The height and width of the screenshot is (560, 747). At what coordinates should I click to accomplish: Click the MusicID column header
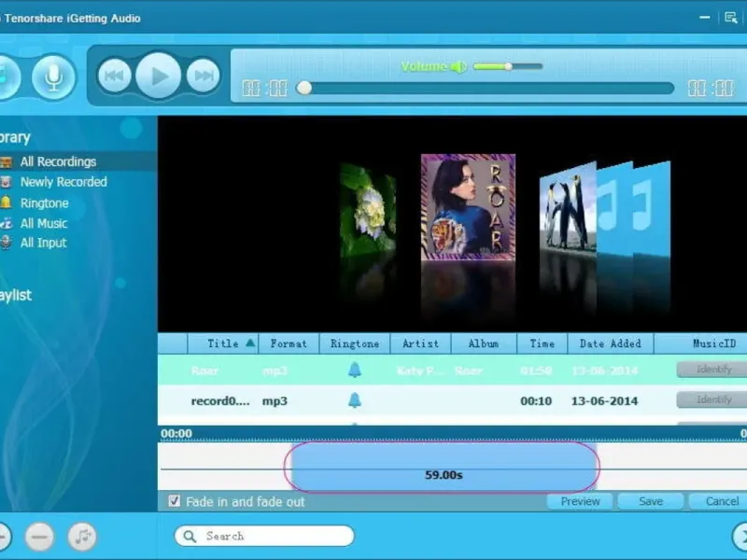(x=713, y=343)
